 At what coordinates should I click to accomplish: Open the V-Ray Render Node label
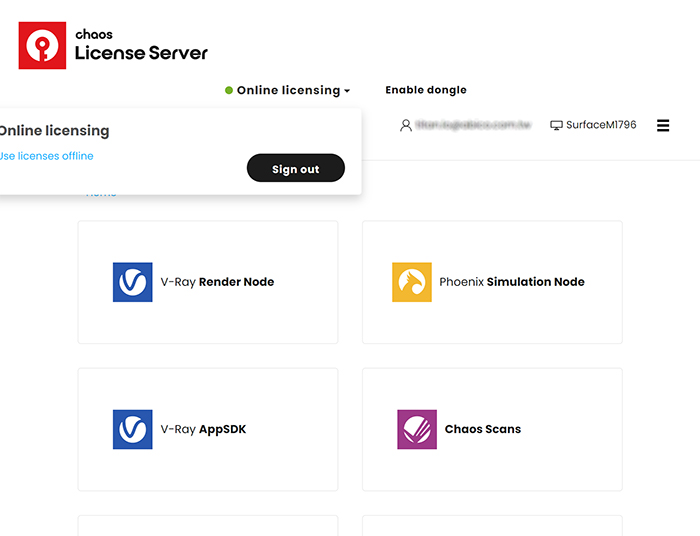(217, 282)
